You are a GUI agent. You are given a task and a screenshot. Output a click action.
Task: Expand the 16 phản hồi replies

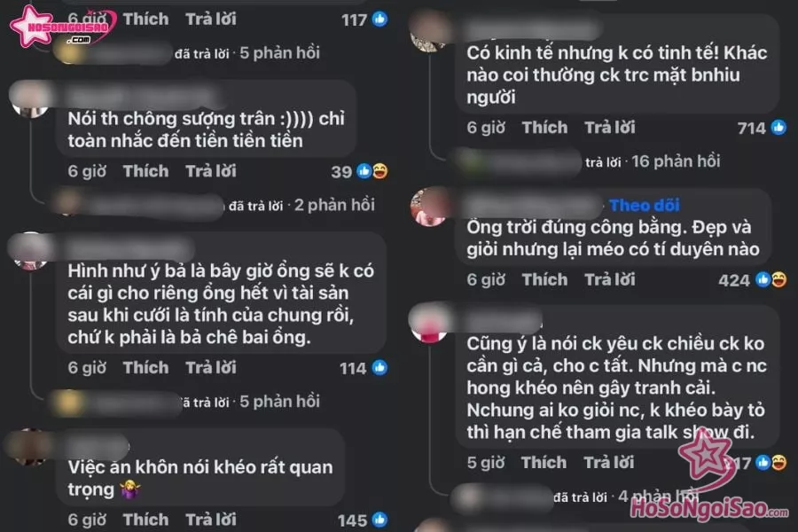click(676, 161)
